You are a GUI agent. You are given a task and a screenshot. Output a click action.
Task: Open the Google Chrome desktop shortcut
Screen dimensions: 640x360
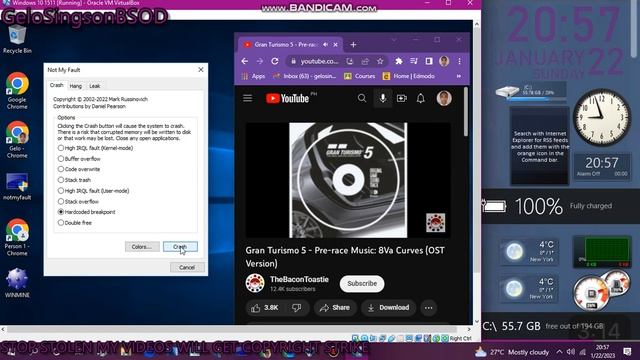click(x=17, y=91)
